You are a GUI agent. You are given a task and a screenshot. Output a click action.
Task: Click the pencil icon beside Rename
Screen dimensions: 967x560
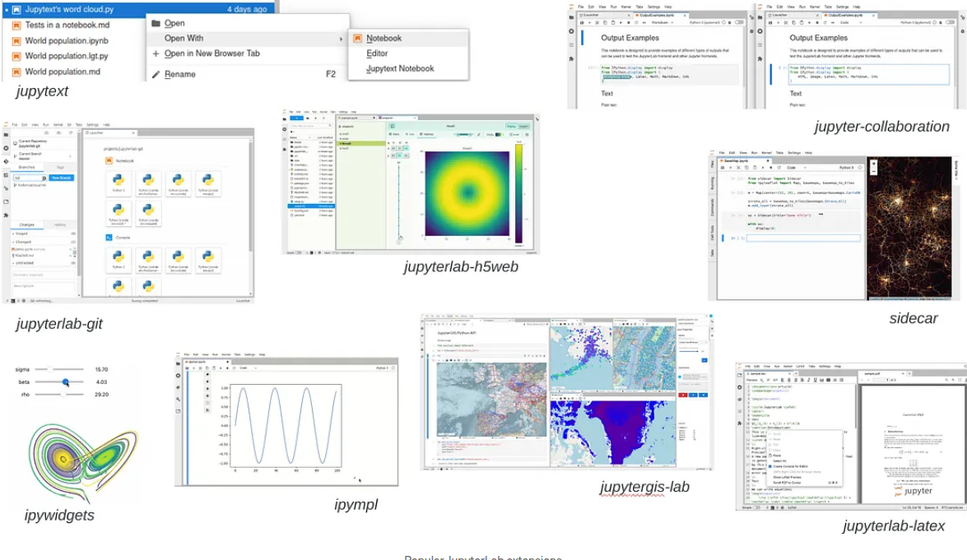tap(156, 75)
